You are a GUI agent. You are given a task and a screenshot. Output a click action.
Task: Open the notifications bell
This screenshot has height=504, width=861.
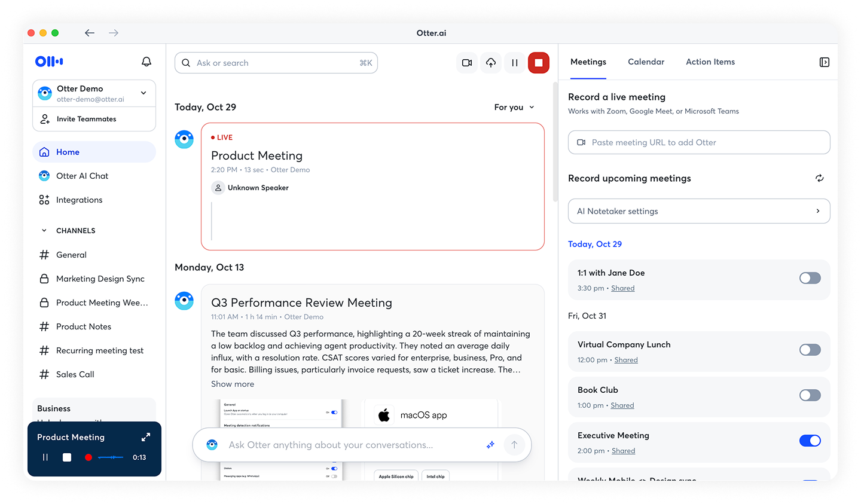pyautogui.click(x=146, y=62)
